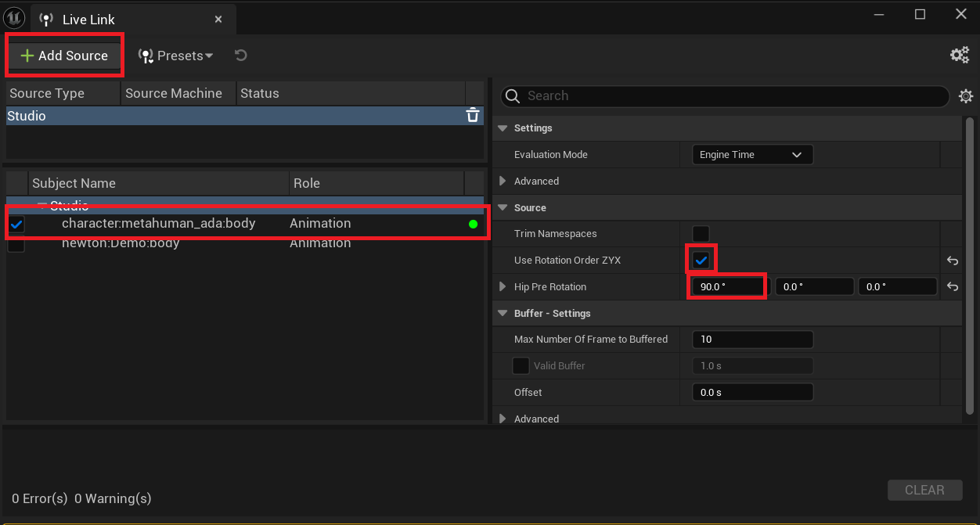The image size is (980, 525).
Task: Click the Source Machine column header
Action: 178,93
